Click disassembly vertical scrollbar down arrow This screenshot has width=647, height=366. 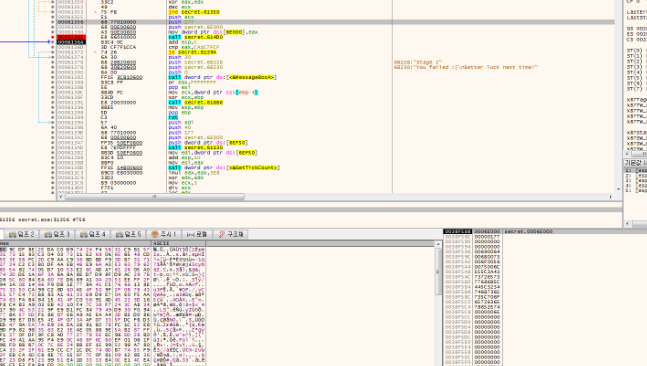tap(618, 189)
